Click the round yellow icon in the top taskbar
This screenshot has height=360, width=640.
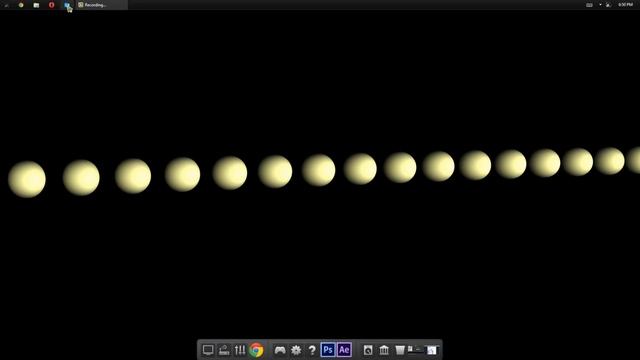tap(21, 5)
